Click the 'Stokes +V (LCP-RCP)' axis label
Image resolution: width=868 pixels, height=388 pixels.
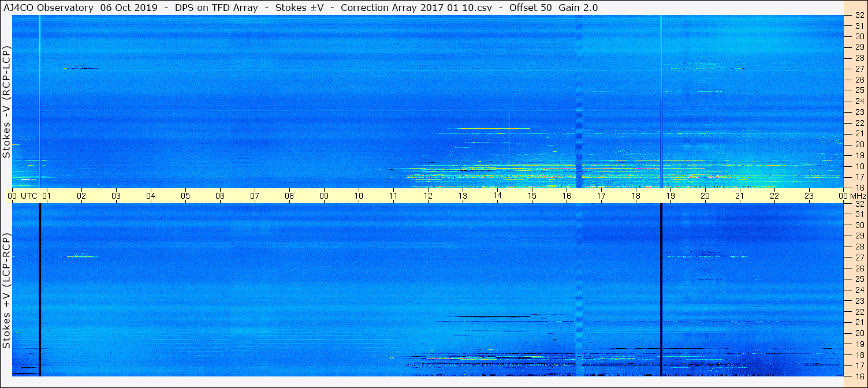pos(6,291)
